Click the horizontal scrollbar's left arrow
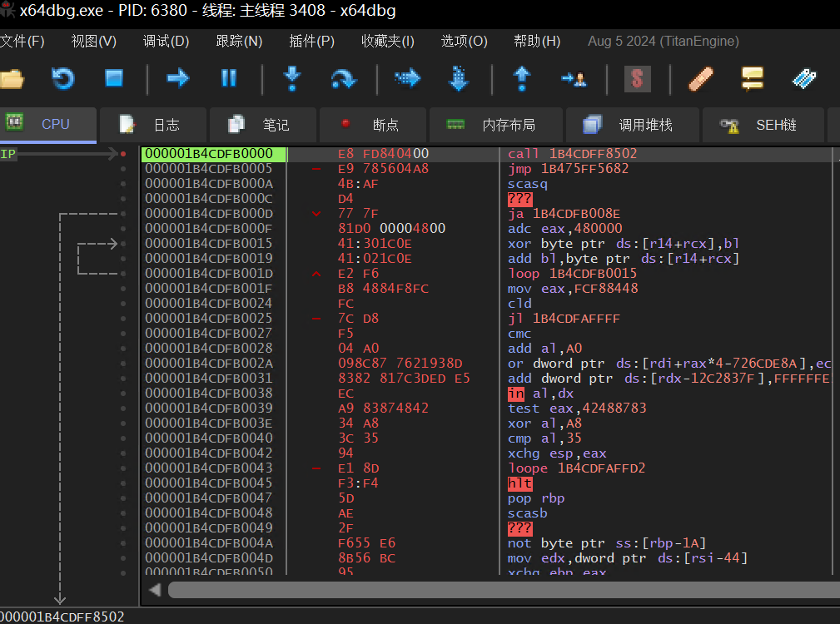 155,590
